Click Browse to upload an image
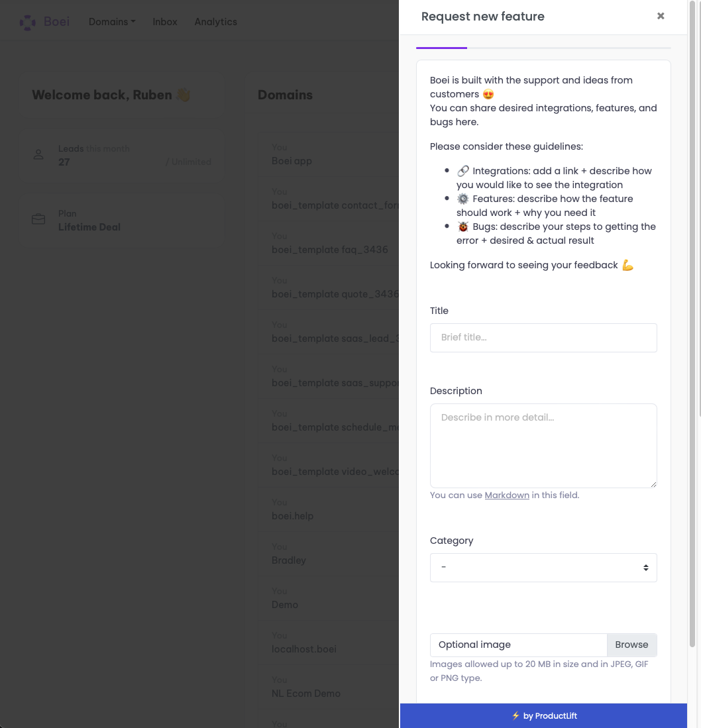 pos(631,645)
